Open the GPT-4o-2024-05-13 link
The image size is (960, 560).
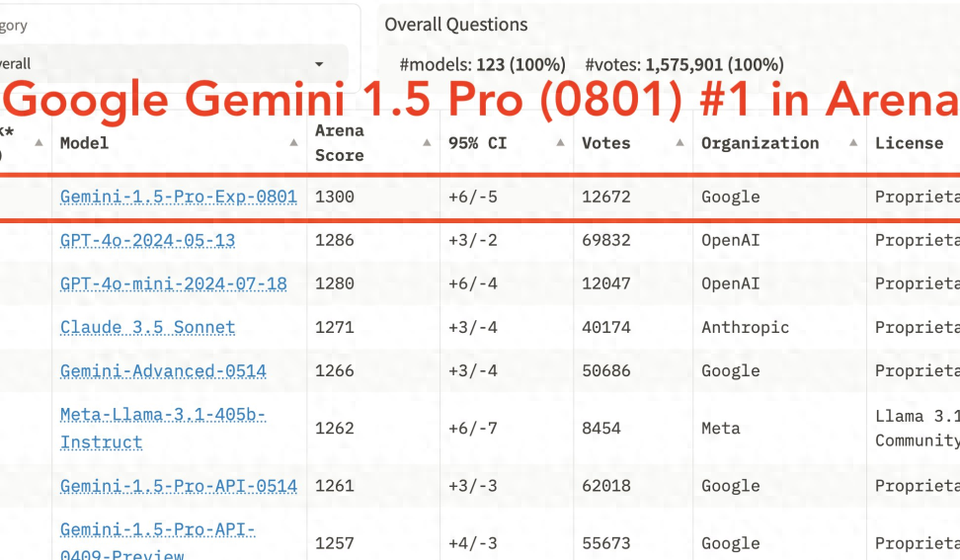point(147,240)
